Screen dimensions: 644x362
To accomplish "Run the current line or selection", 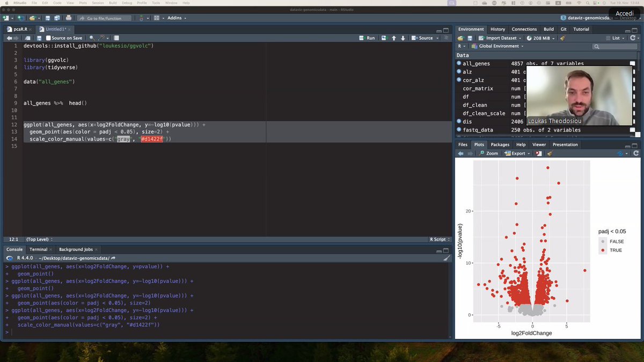I will point(367,38).
